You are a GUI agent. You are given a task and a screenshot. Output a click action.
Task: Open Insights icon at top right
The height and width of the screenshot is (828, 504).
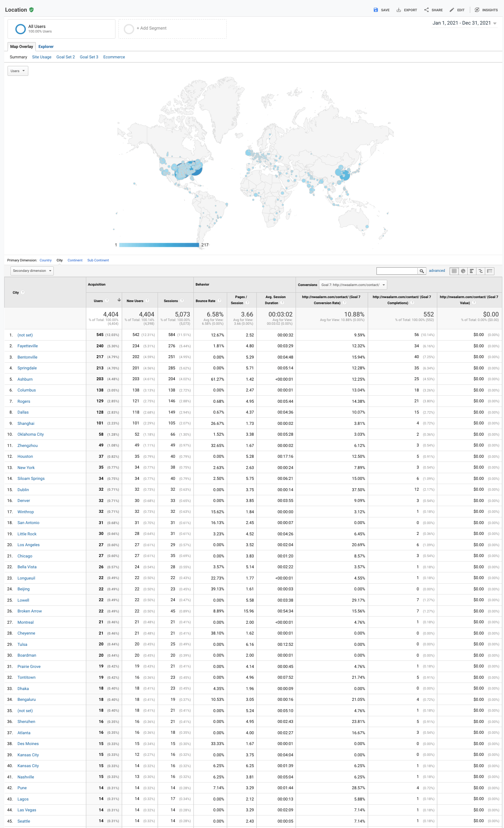[x=477, y=10]
